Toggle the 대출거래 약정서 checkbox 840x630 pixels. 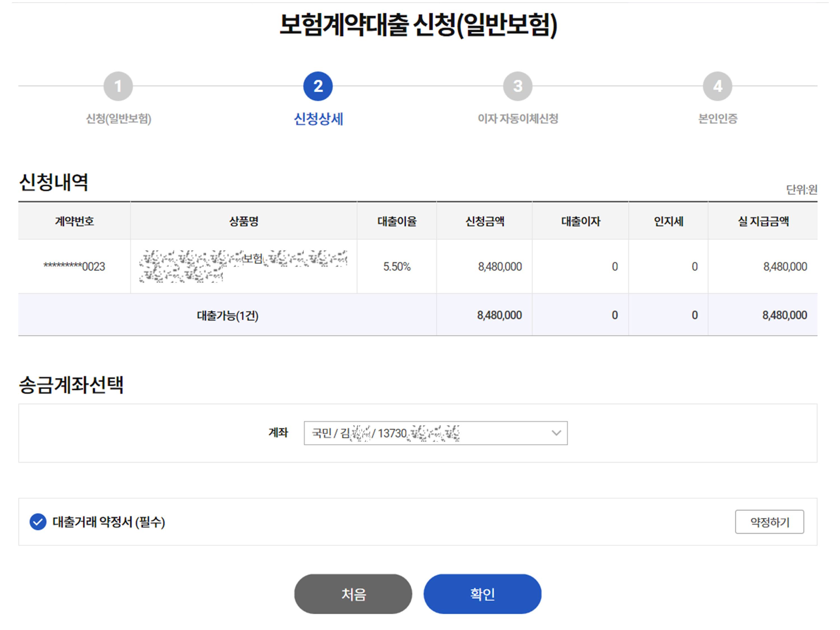[x=38, y=522]
